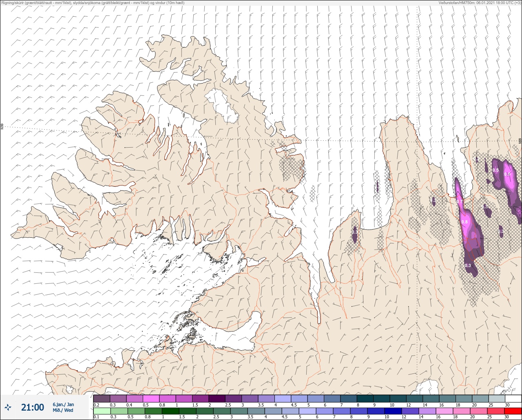Click the Veðurstofan logo icon beside the time

(8, 407)
